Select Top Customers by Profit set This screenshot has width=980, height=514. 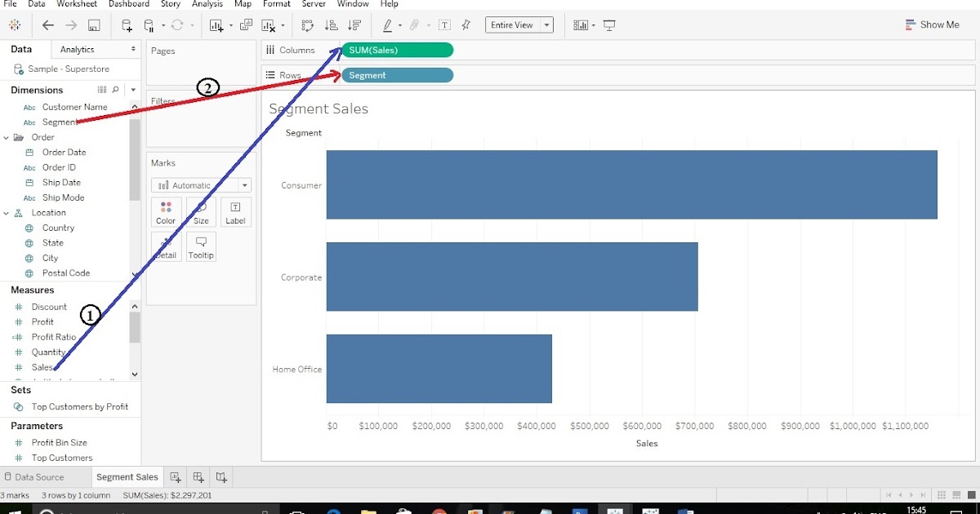[x=81, y=406]
